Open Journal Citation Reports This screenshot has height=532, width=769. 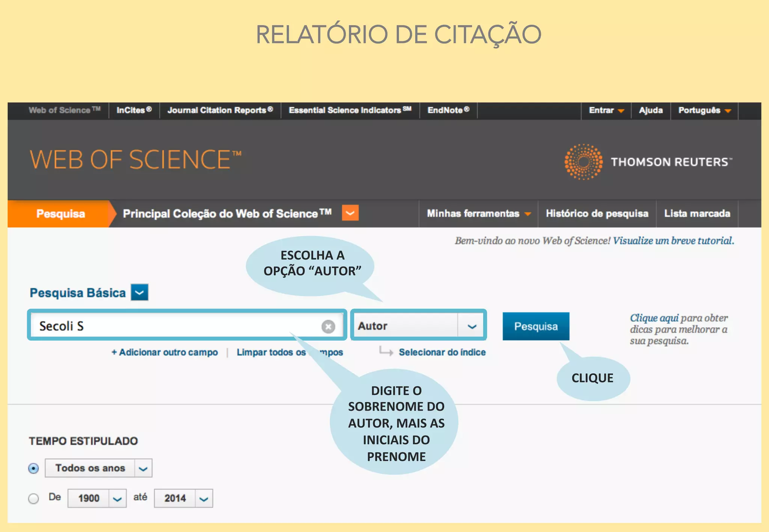(220, 110)
